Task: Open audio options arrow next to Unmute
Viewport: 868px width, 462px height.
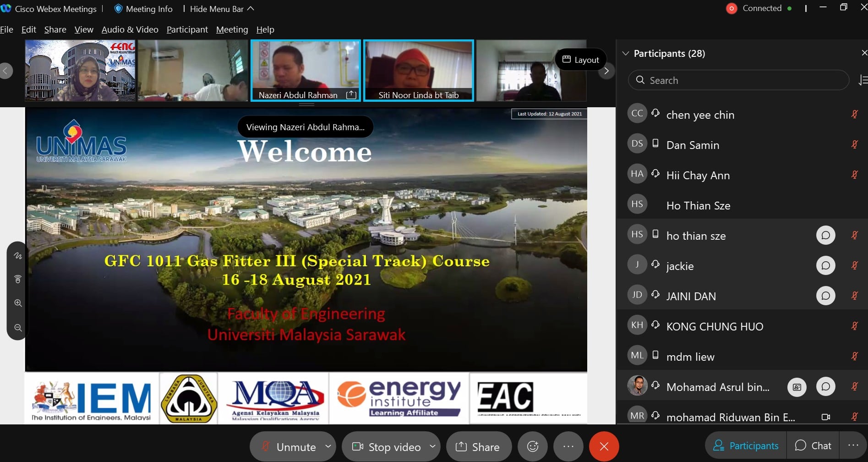Action: (328, 446)
